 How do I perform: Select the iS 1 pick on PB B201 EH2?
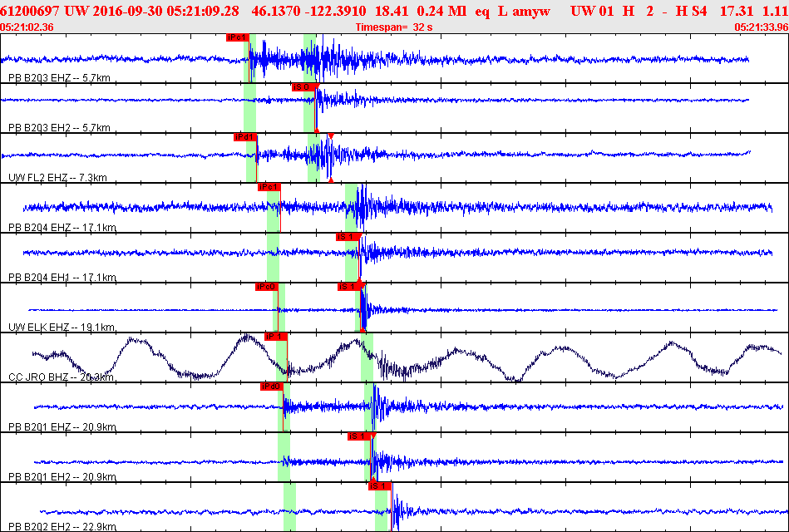click(x=359, y=436)
